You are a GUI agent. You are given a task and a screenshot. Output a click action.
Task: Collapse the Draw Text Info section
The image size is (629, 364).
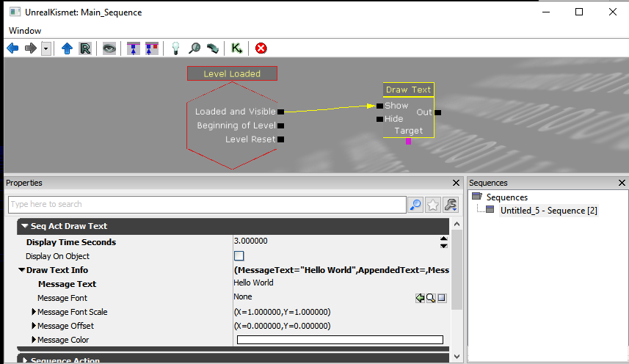(x=21, y=270)
